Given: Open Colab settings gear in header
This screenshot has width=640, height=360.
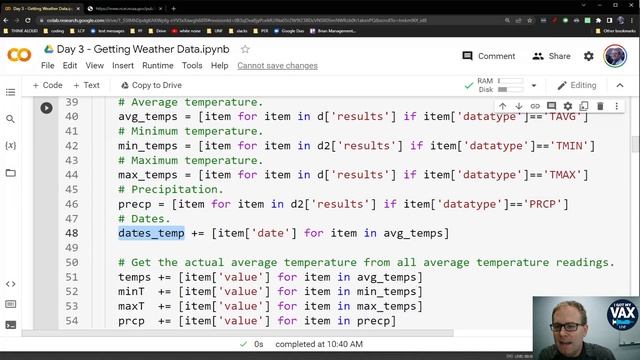Looking at the screenshot, I should click(x=589, y=56).
